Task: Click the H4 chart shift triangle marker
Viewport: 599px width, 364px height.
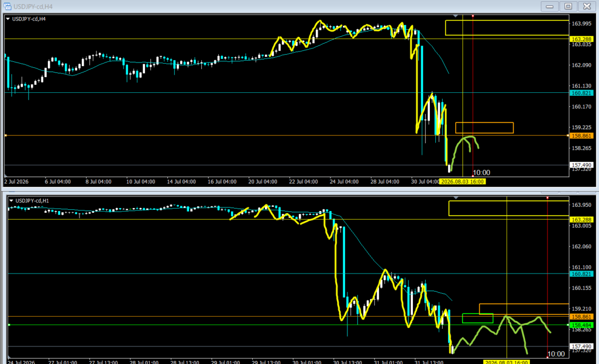Action: (x=455, y=16)
